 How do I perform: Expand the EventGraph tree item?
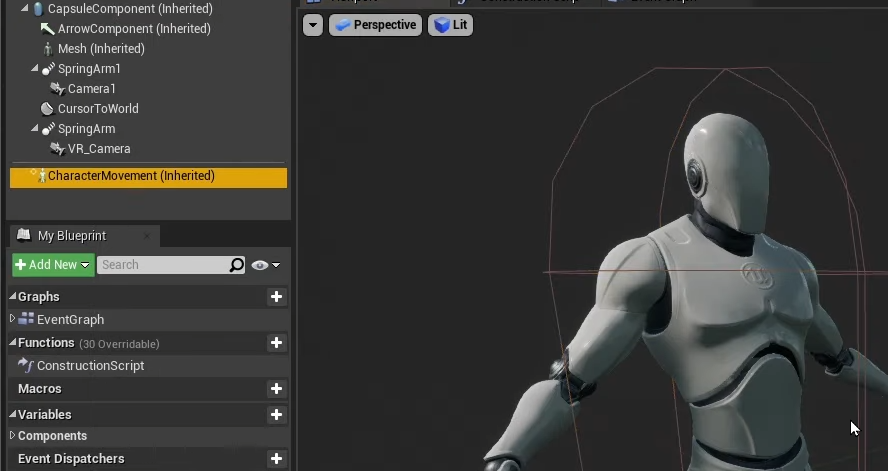[12, 319]
